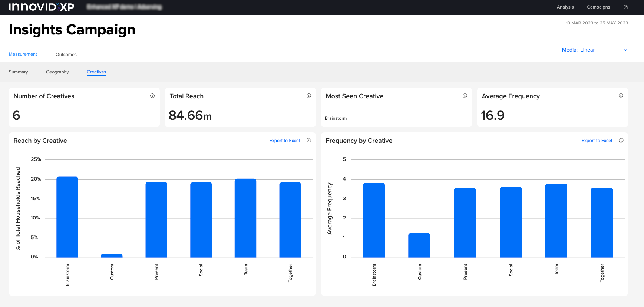The width and height of the screenshot is (644, 307).
Task: Click the Custom bar in Frequency chart
Action: pyautogui.click(x=419, y=245)
